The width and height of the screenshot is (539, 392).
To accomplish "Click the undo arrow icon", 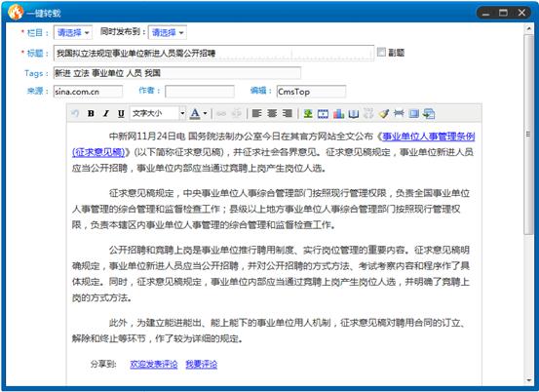I will [x=75, y=113].
